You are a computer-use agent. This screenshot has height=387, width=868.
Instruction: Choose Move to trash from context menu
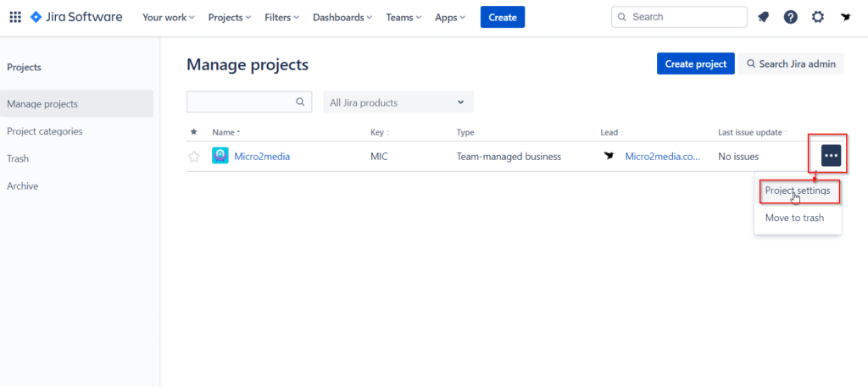[798, 218]
